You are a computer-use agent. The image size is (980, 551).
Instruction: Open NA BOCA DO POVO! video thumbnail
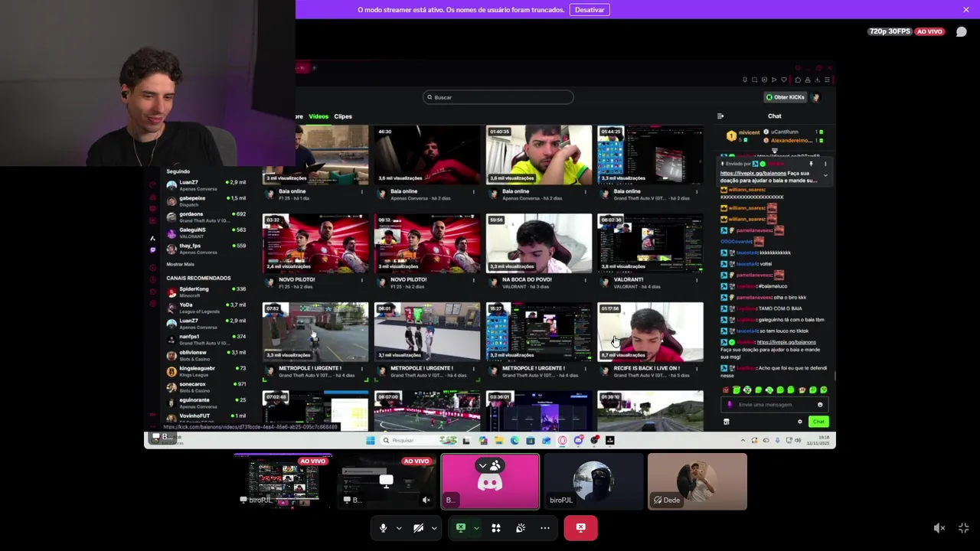coord(539,243)
